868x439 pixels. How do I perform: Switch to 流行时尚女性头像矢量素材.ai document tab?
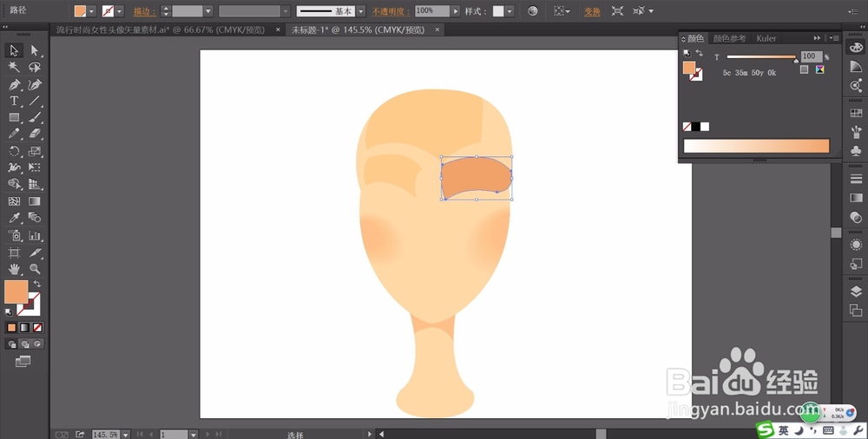tap(161, 29)
